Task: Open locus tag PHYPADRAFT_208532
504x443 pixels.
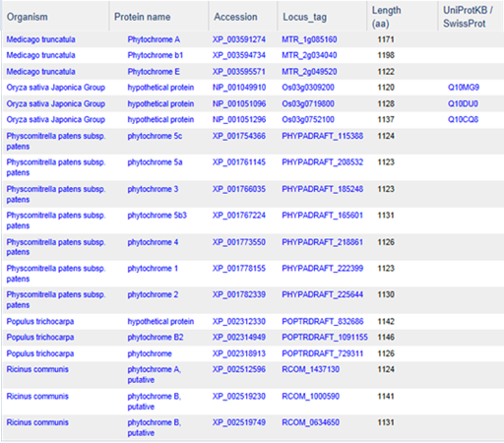Action: [x=322, y=162]
